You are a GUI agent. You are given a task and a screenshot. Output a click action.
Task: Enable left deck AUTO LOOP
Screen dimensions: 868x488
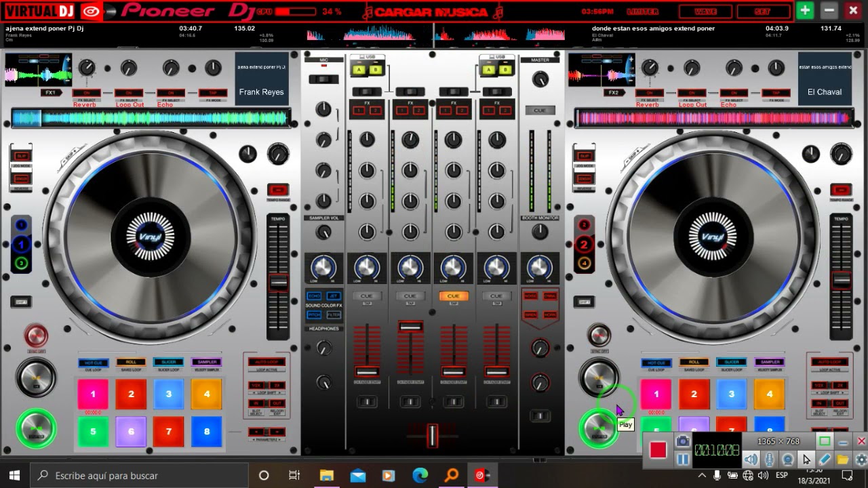(267, 362)
